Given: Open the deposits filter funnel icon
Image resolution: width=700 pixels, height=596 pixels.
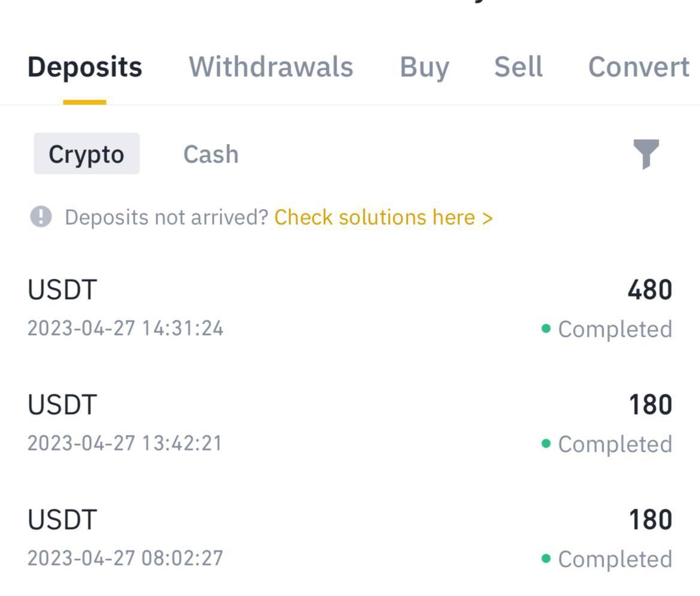Looking at the screenshot, I should pyautogui.click(x=646, y=154).
